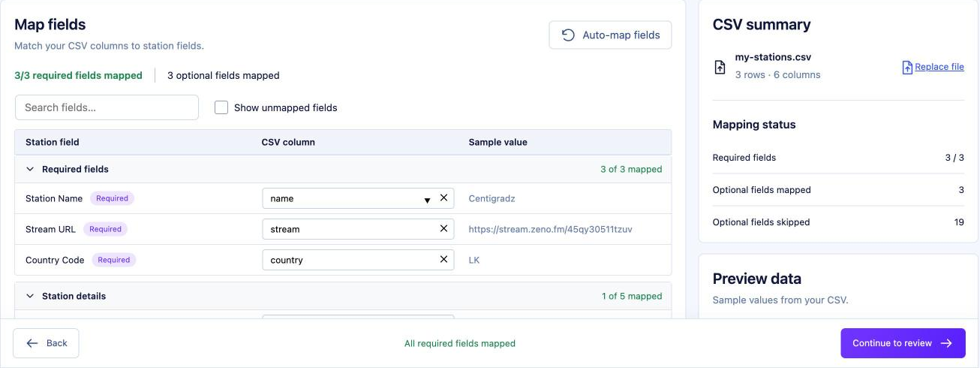Clear the country column mapping
The height and width of the screenshot is (368, 980).
tap(443, 259)
